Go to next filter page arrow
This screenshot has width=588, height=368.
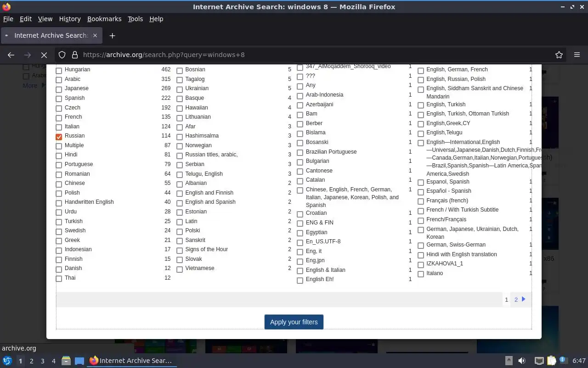[524, 299]
